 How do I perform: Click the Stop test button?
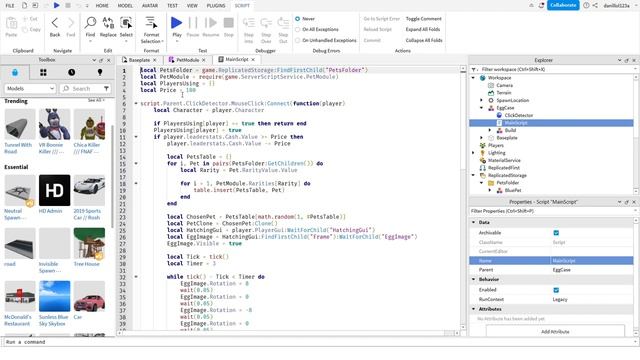(229, 23)
